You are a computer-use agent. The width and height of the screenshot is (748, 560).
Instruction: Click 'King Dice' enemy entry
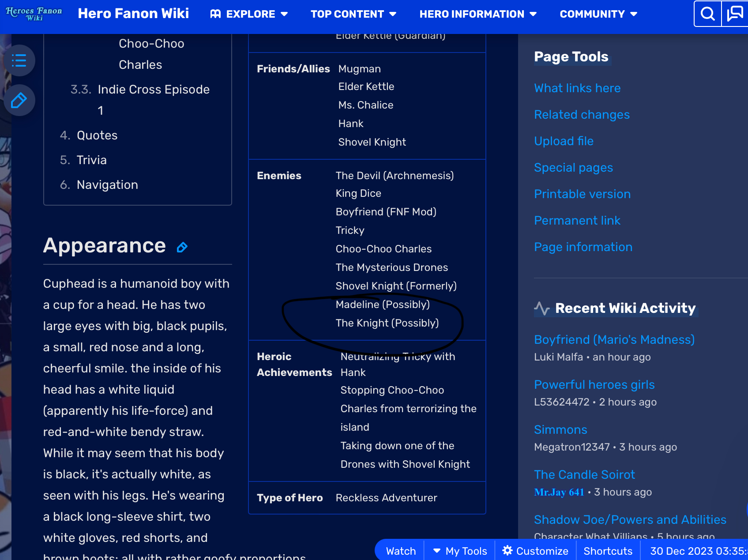pos(358,193)
